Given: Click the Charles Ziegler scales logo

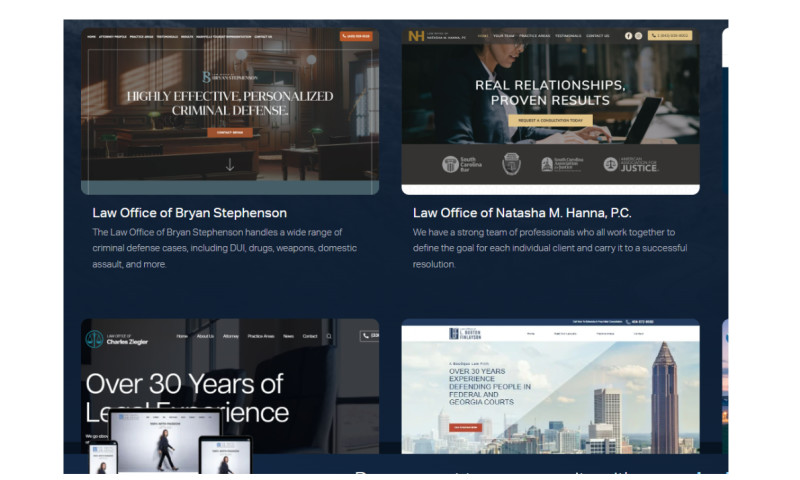Looking at the screenshot, I should pyautogui.click(x=95, y=338).
